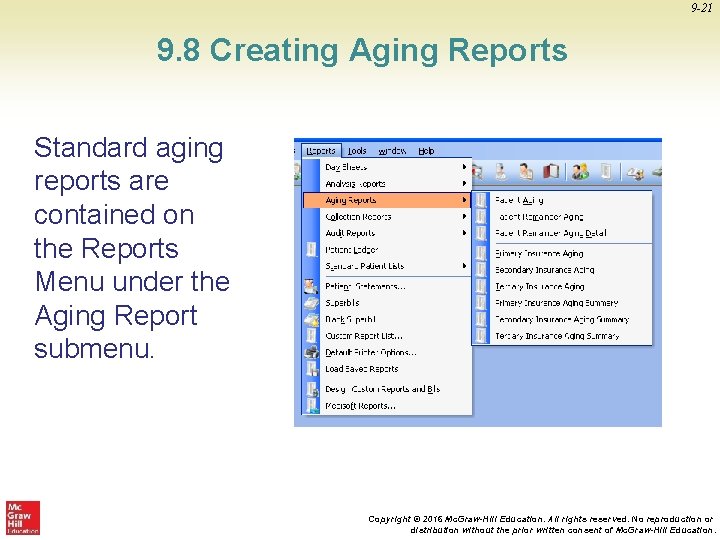The image size is (720, 540).
Task: Expand Standard Patient Lists submenu arrow
Action: tap(464, 266)
